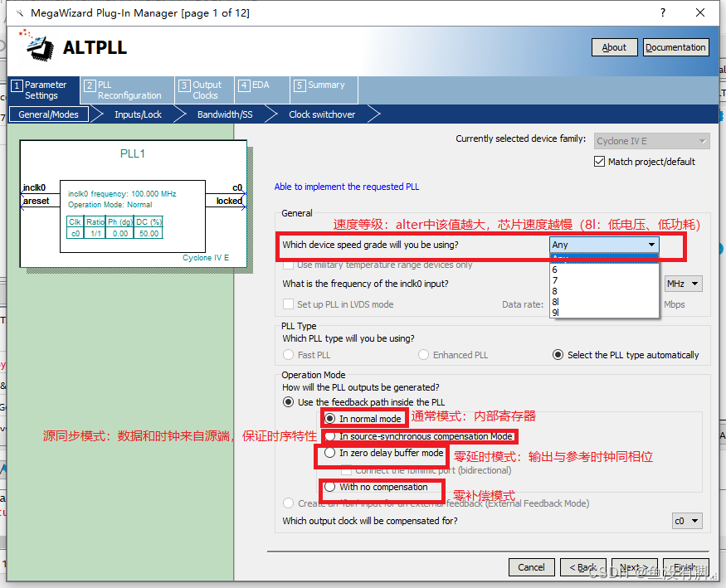This screenshot has width=726, height=588.
Task: Open the compensated output clock c0 dropdown
Action: pos(687,521)
